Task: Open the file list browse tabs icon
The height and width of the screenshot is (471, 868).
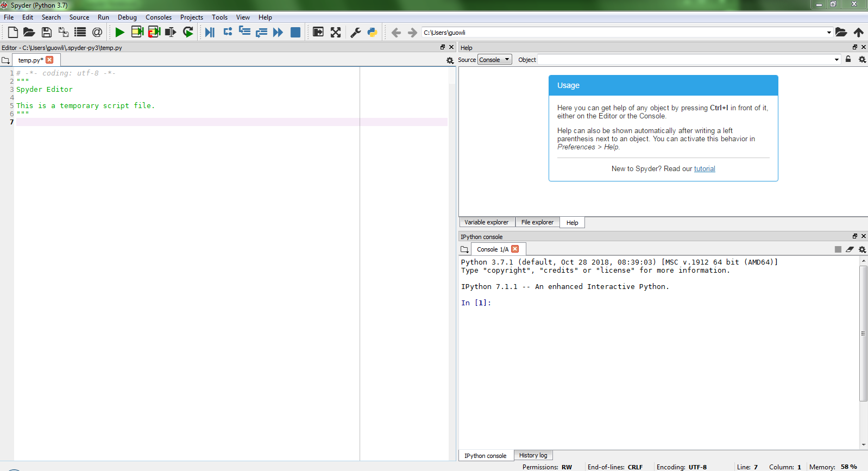Action: point(80,33)
